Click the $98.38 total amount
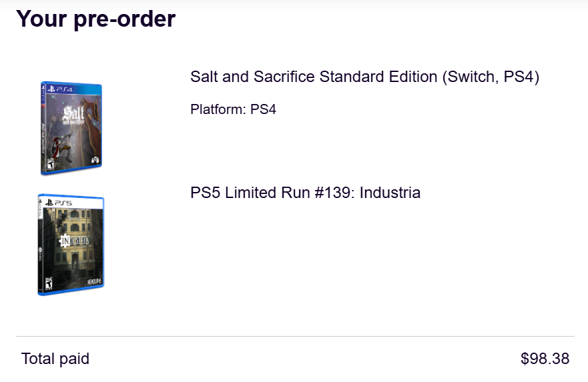The image size is (588, 382). pos(545,359)
